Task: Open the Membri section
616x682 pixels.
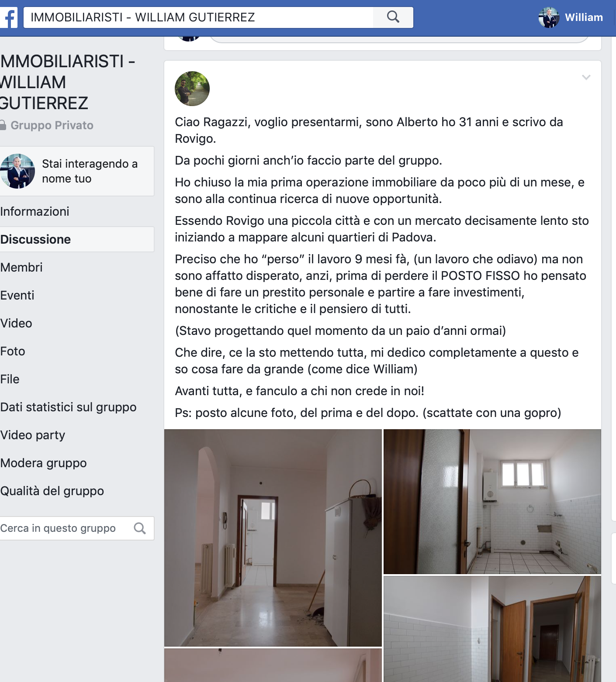Action: pos(21,267)
